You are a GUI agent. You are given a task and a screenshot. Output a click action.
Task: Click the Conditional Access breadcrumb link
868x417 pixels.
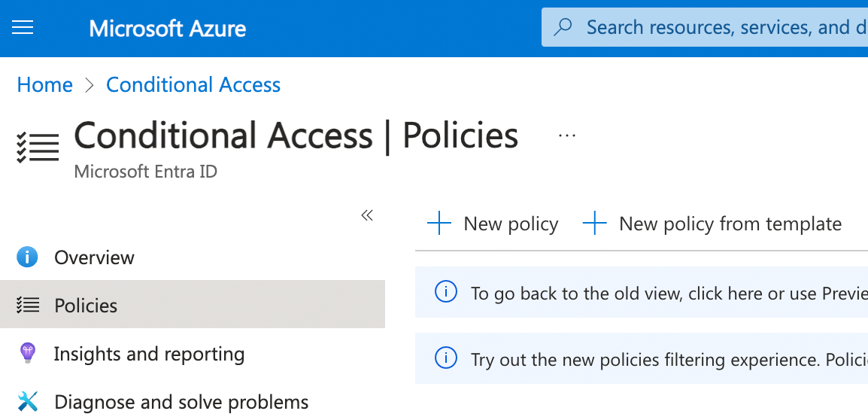193,85
